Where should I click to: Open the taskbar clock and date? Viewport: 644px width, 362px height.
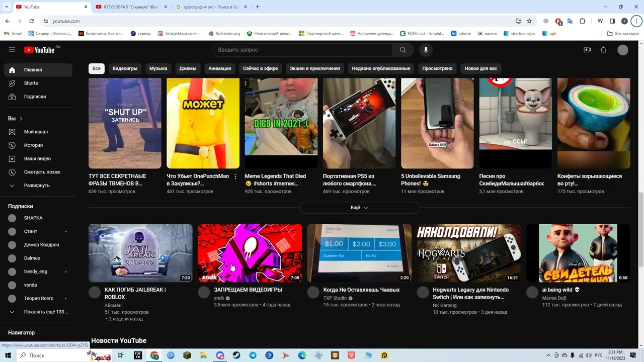(615, 355)
